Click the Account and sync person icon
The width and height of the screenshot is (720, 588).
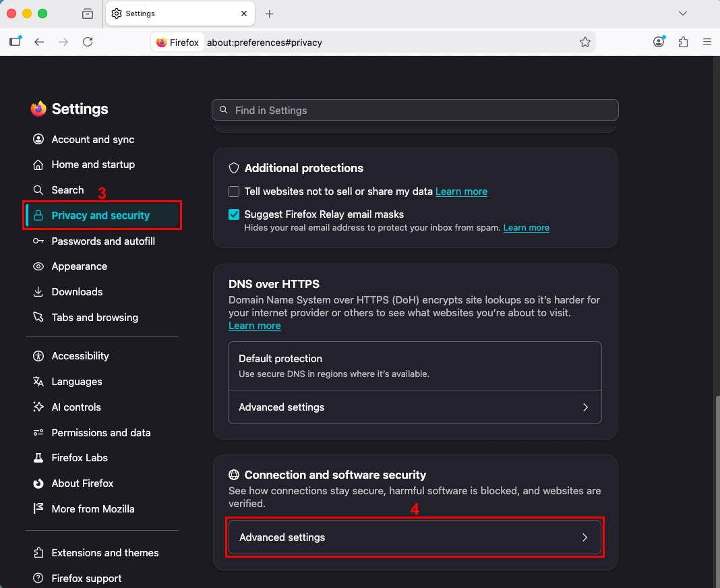click(x=38, y=139)
